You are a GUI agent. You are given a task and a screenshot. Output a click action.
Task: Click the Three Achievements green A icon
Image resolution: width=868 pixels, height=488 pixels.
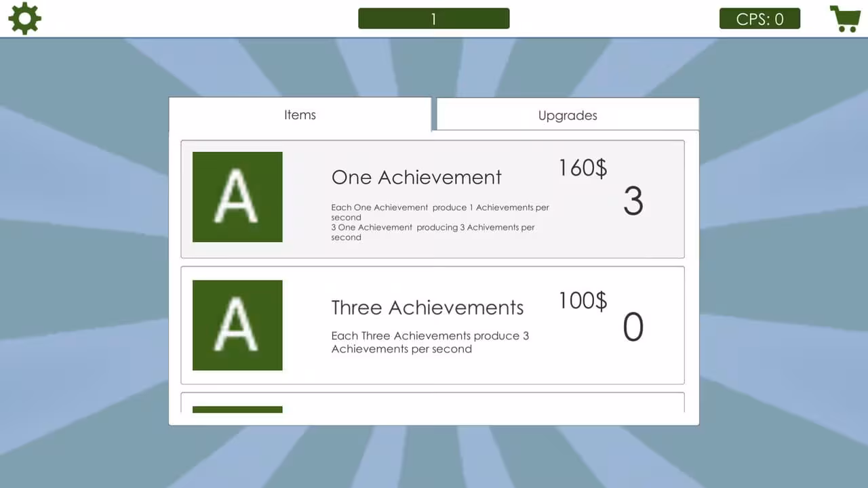coord(237,325)
